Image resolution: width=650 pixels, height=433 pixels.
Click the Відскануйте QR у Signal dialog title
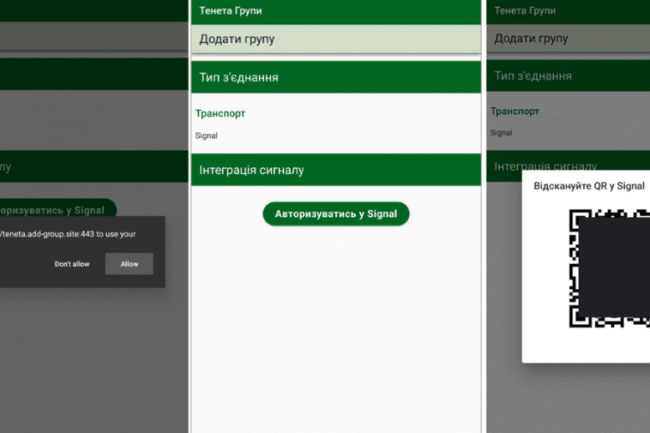click(x=589, y=186)
